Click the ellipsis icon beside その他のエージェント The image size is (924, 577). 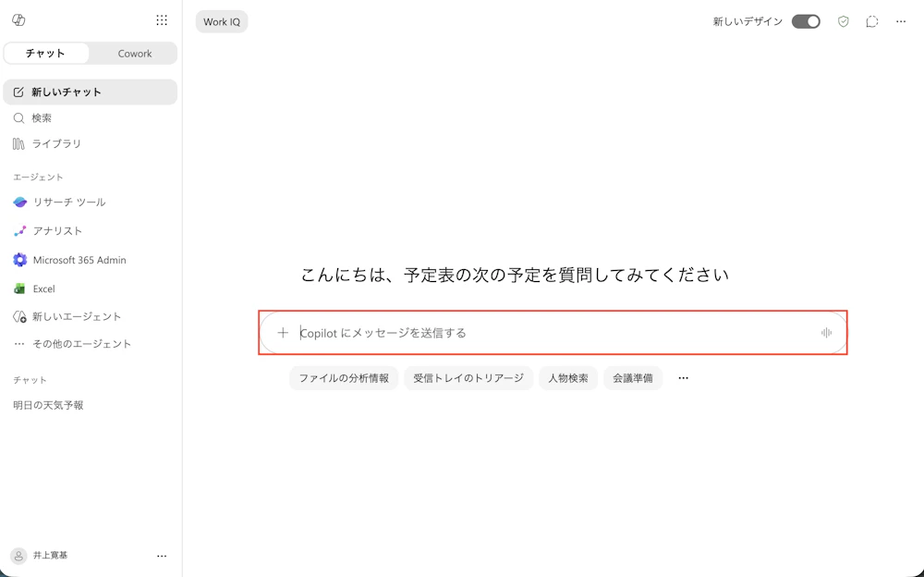click(19, 343)
